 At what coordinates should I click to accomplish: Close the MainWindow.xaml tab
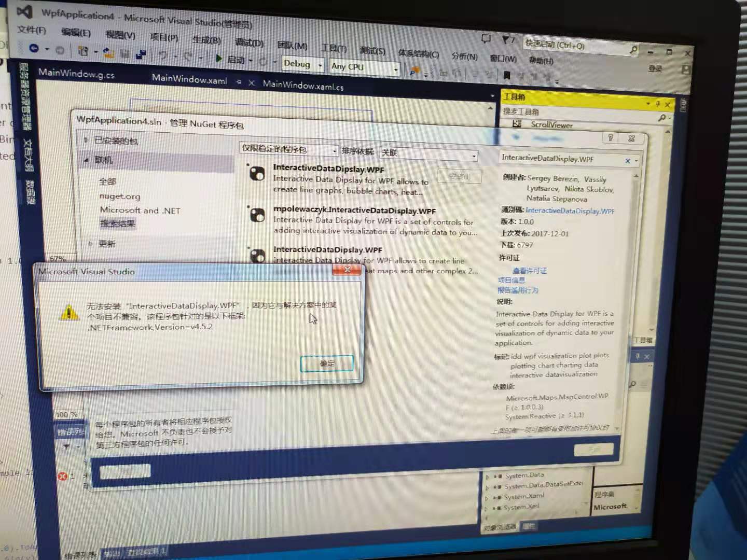pyautogui.click(x=252, y=83)
